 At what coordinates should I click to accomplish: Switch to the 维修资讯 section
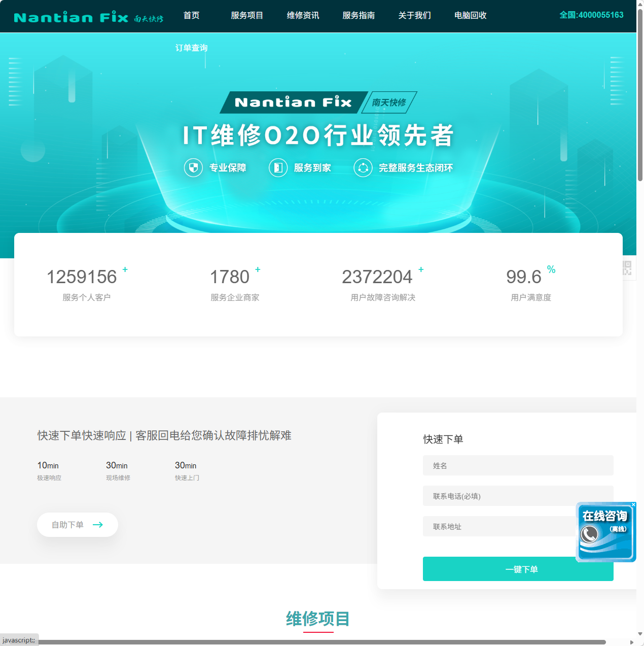(303, 16)
